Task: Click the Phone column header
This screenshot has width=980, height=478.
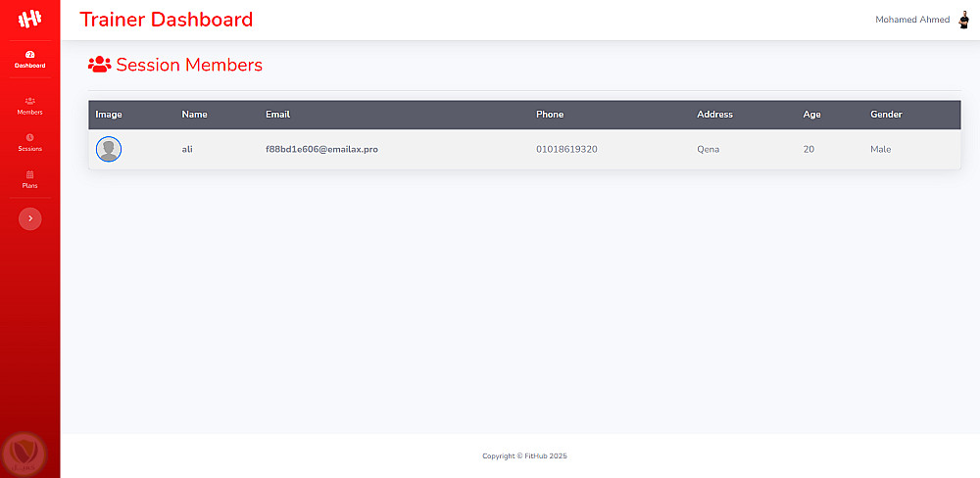Action: click(x=550, y=115)
